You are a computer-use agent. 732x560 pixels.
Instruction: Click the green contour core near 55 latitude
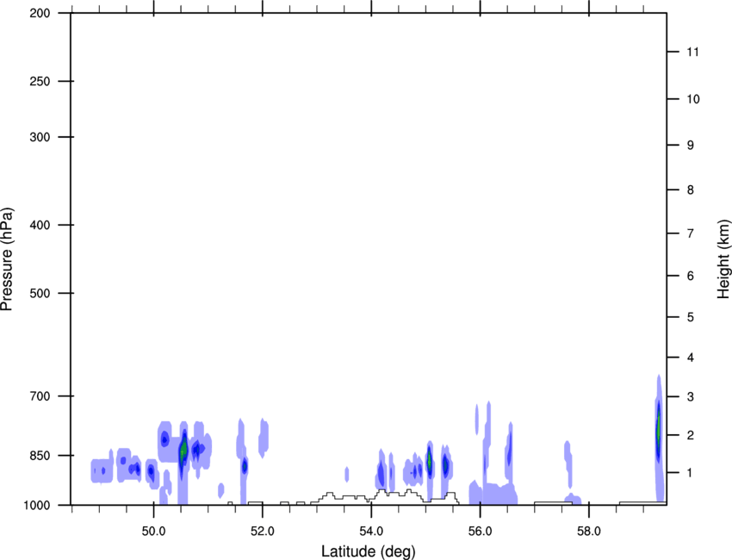(429, 459)
